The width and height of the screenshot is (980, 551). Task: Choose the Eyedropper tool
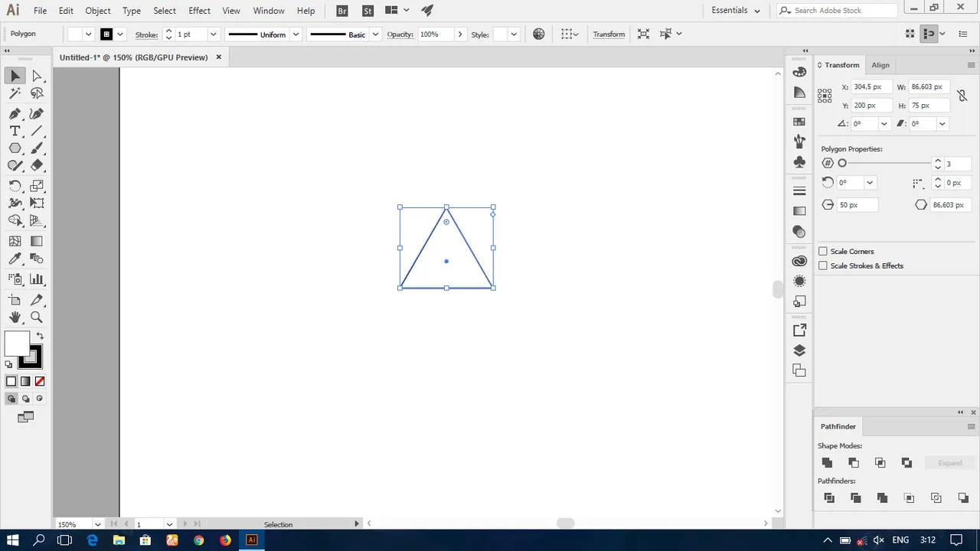click(15, 259)
